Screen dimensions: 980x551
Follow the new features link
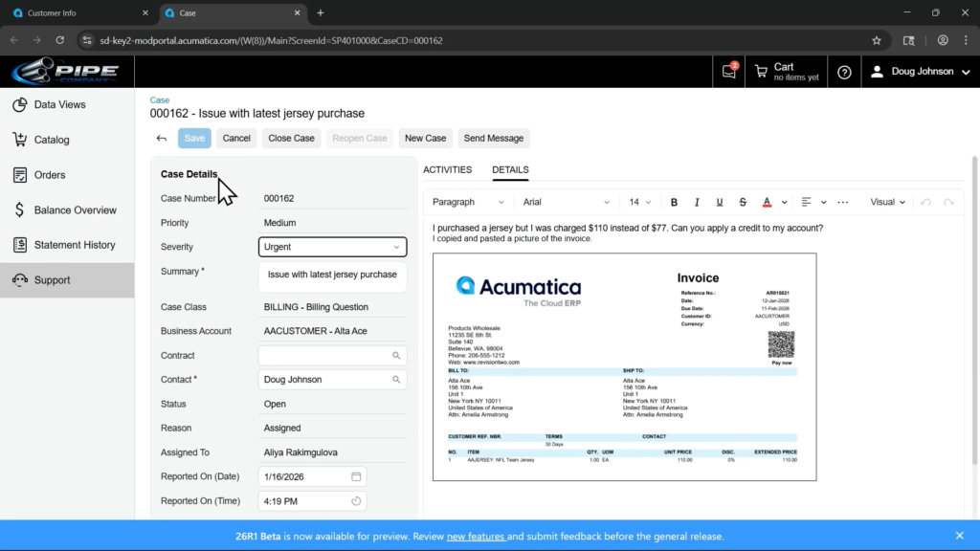[476, 537]
